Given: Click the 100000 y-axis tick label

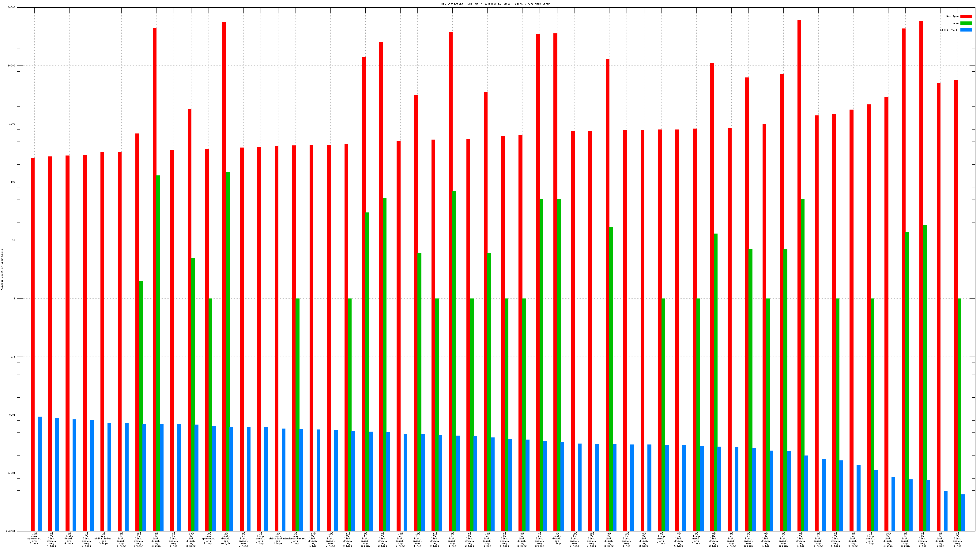Looking at the screenshot, I should pyautogui.click(x=11, y=8).
